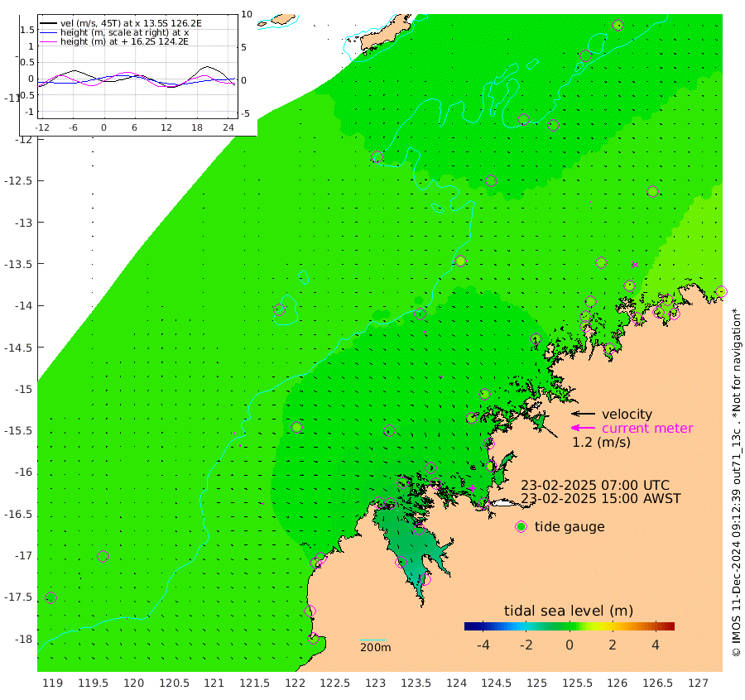Screen dimensions: 745x700
Task: Select the tide gauge marker near 124E 13.5S
Action: click(x=460, y=261)
